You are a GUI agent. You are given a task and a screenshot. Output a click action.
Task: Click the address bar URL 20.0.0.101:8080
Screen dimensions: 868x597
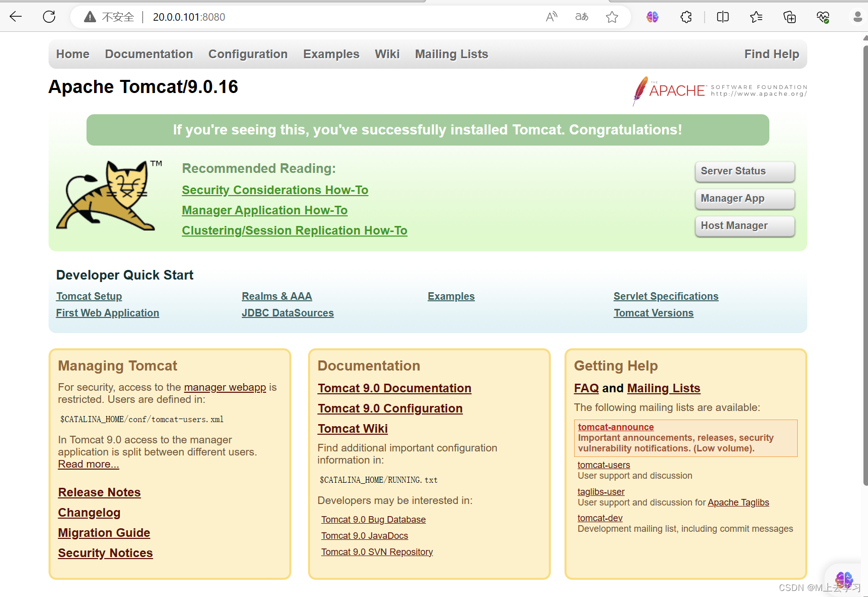[x=189, y=17]
